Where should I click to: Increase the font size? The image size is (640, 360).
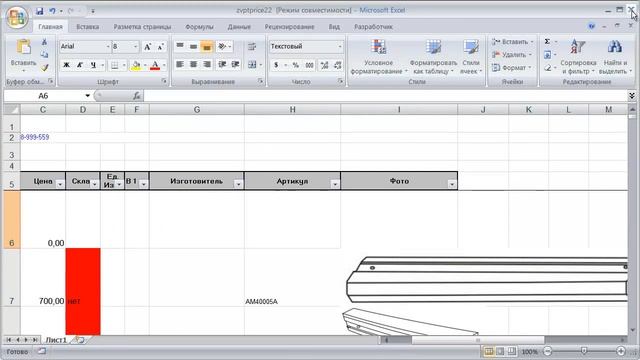click(x=147, y=47)
